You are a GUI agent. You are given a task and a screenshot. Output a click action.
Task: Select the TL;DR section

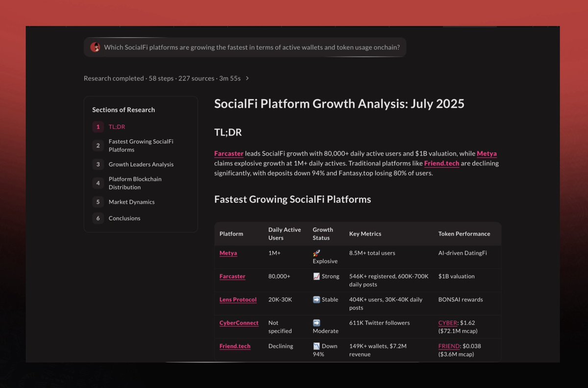[x=117, y=127]
